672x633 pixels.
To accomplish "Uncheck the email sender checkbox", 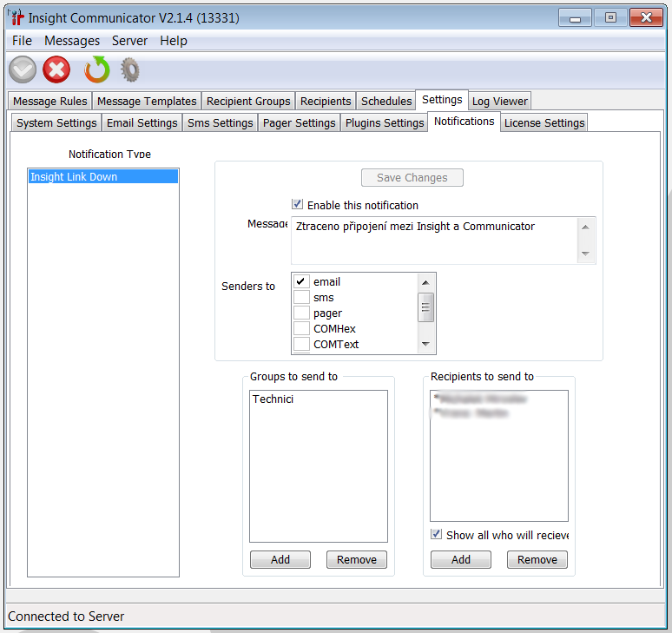I will [x=301, y=281].
